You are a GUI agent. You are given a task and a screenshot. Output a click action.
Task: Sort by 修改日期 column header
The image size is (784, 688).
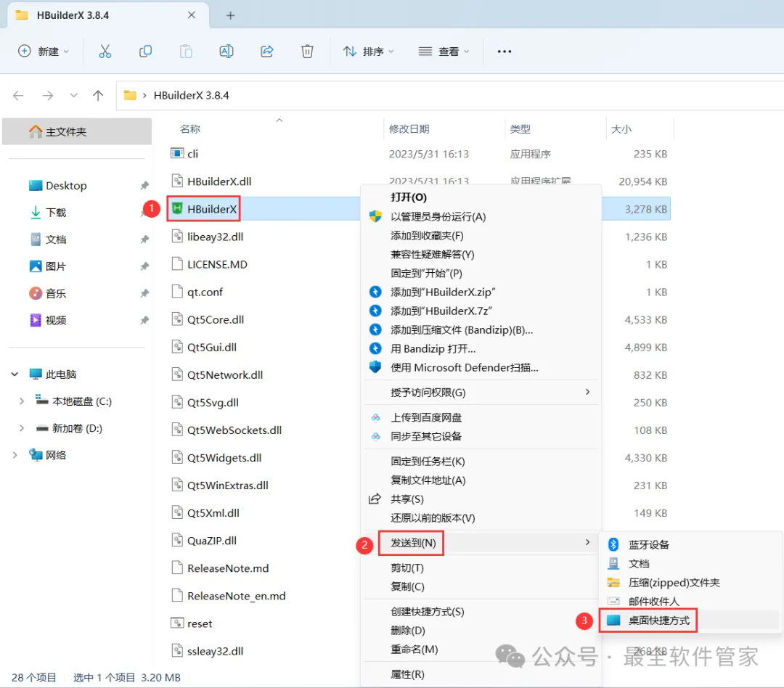409,129
